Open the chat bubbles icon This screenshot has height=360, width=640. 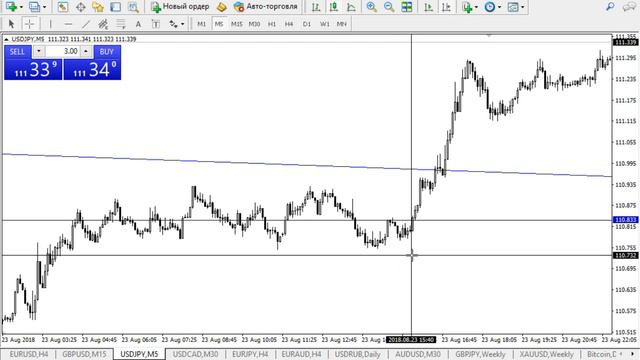[x=629, y=7]
